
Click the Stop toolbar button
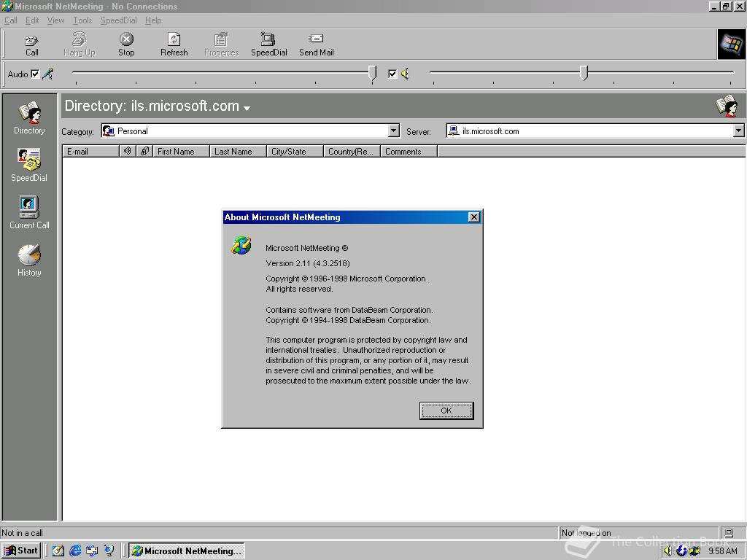126,45
